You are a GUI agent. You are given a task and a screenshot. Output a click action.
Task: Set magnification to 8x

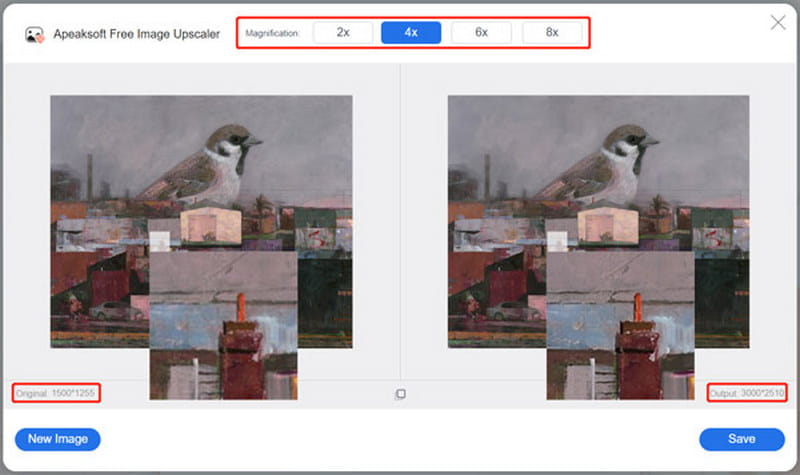pos(552,33)
